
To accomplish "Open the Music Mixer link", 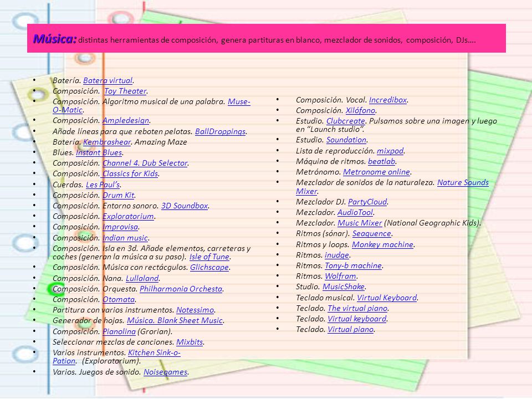I will 360,223.
